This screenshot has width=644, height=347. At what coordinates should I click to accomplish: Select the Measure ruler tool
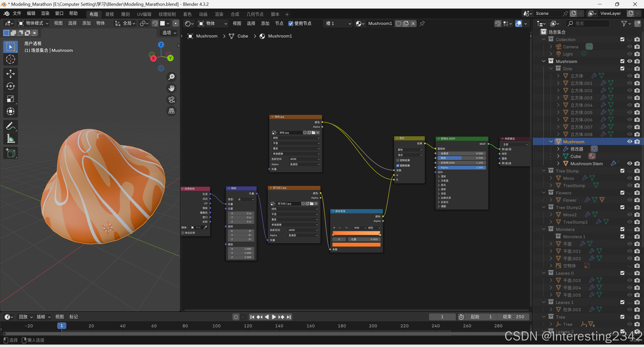10,138
